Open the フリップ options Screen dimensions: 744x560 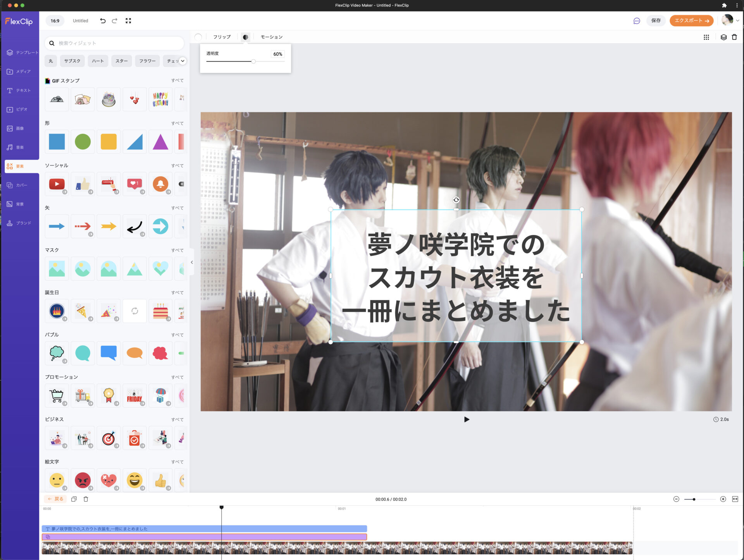click(x=221, y=37)
